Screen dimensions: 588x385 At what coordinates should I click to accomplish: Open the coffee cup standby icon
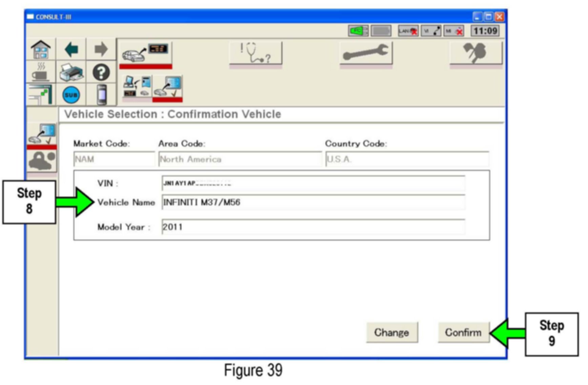(x=41, y=72)
